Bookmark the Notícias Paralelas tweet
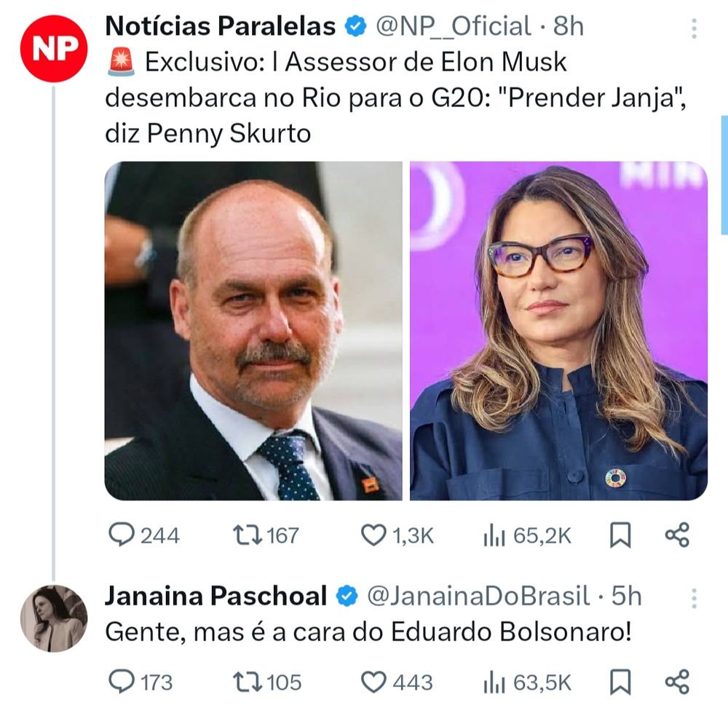Screen dimensions: 728x716 (x=620, y=536)
